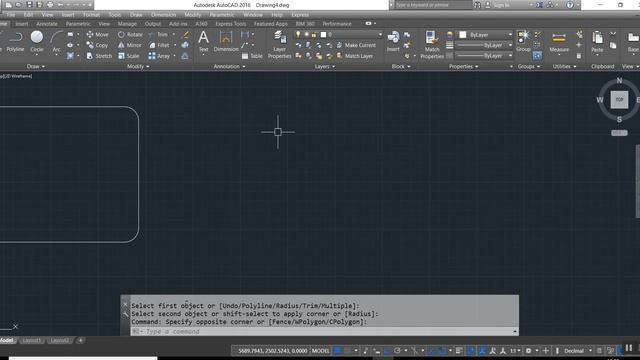The width and height of the screenshot is (640, 360).
Task: Click the Help question mark icon
Action: [x=570, y=5]
